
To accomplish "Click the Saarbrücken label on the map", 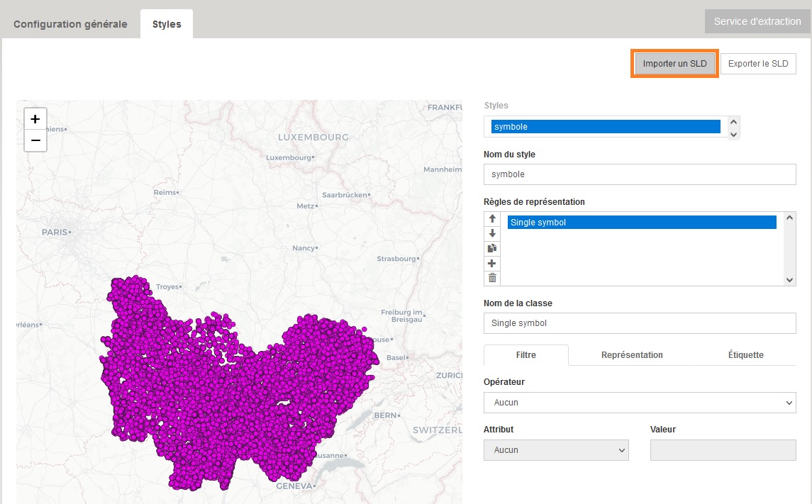I will 345,195.
